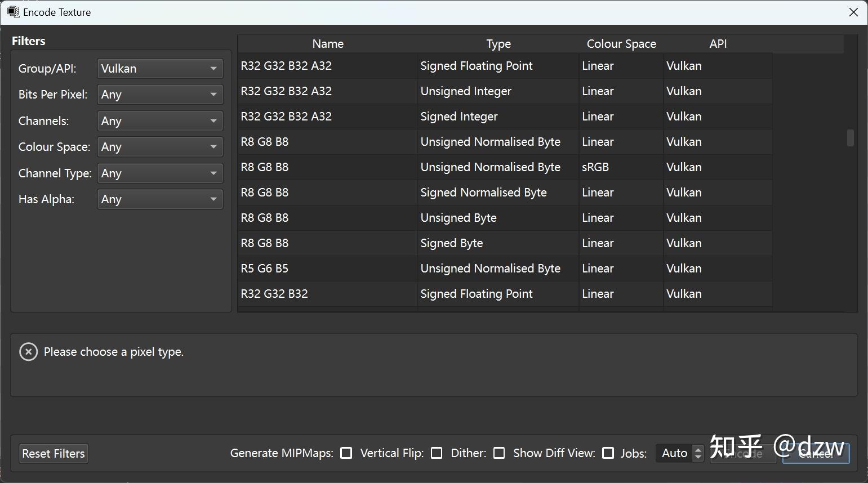The height and width of the screenshot is (483, 868).
Task: Click the Reset Filters button
Action: (x=54, y=454)
